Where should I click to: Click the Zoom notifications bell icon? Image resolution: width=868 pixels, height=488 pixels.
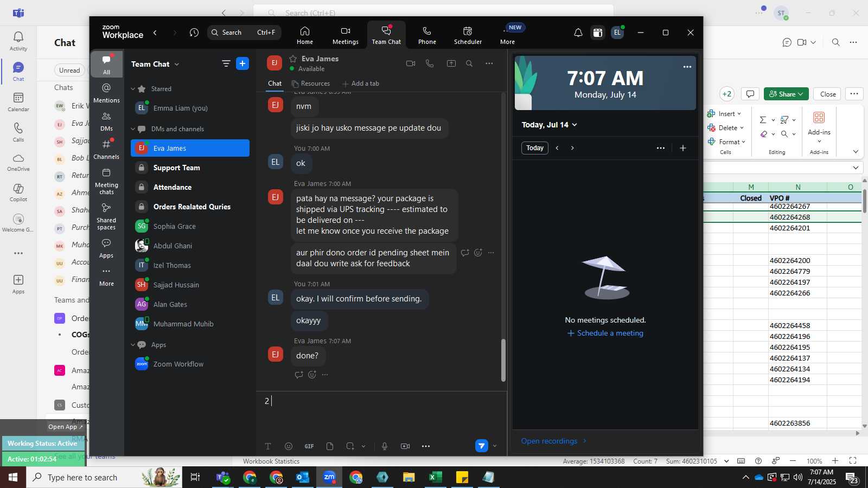(x=578, y=33)
